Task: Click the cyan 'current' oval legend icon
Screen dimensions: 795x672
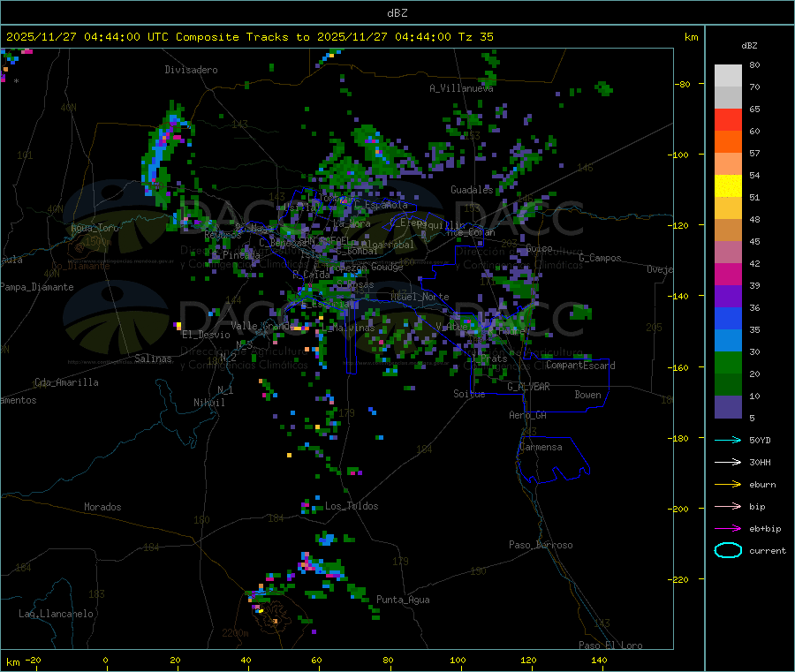Action: pyautogui.click(x=728, y=550)
